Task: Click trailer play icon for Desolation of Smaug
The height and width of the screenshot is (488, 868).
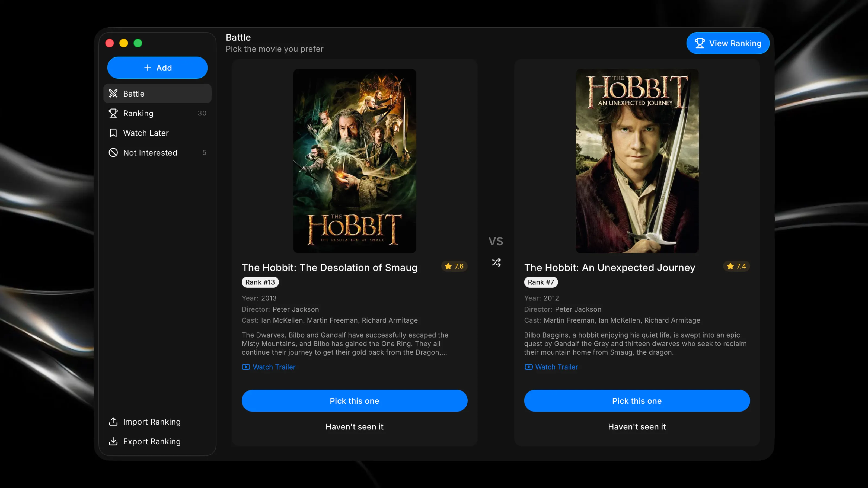Action: point(246,367)
